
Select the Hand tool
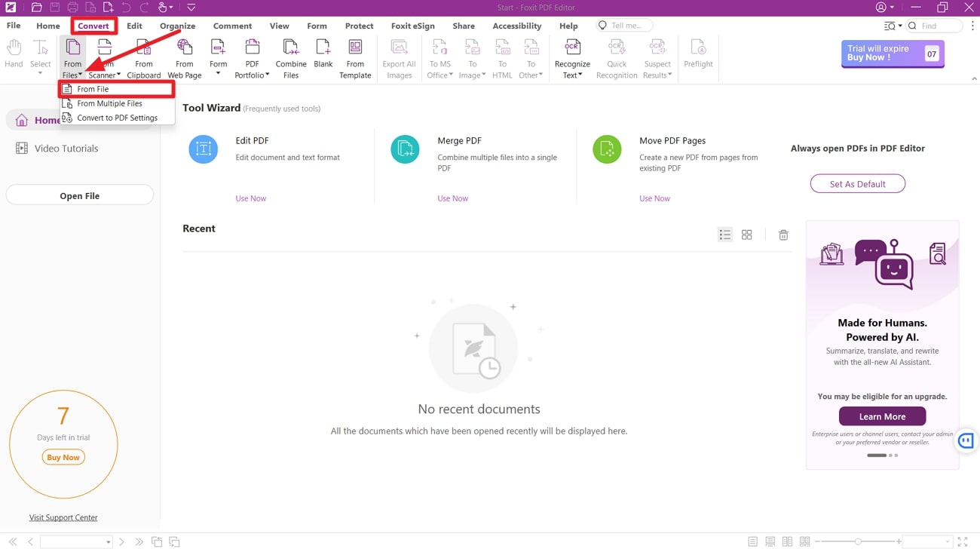click(x=14, y=55)
